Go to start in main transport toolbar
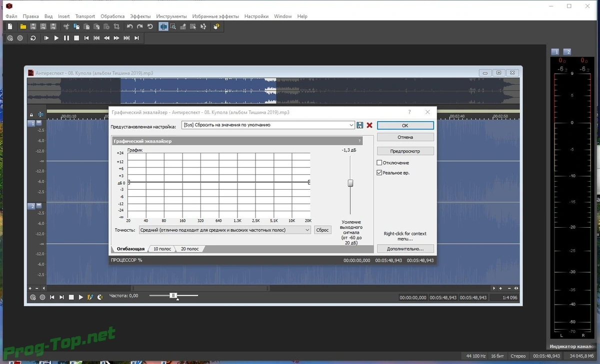Viewport: 600px width, 364px height. pos(86,38)
